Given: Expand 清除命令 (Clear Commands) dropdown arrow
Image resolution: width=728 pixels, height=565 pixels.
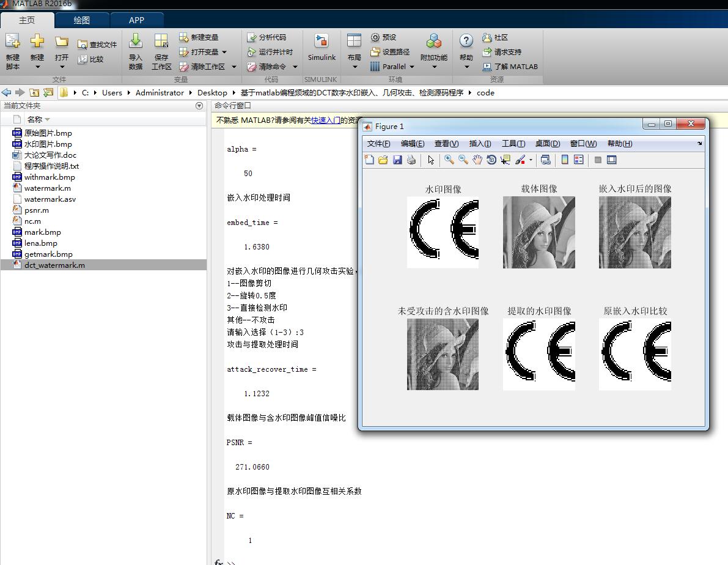Looking at the screenshot, I should pyautogui.click(x=295, y=67).
